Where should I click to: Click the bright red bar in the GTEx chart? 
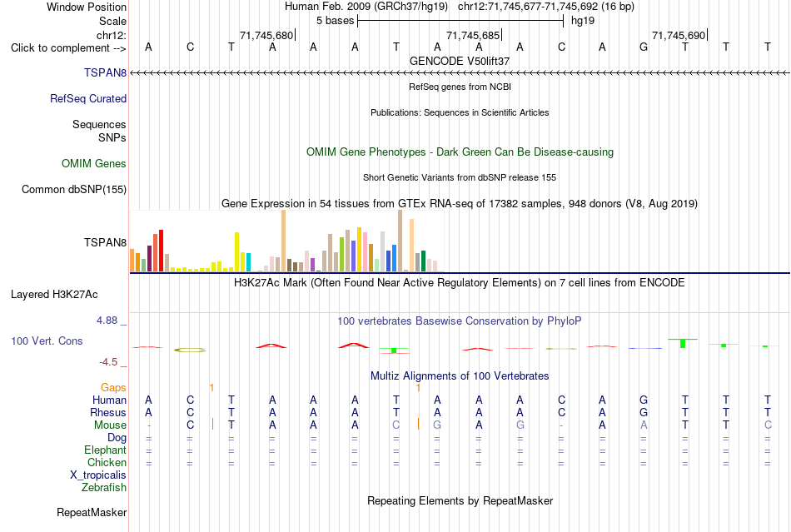point(161,251)
